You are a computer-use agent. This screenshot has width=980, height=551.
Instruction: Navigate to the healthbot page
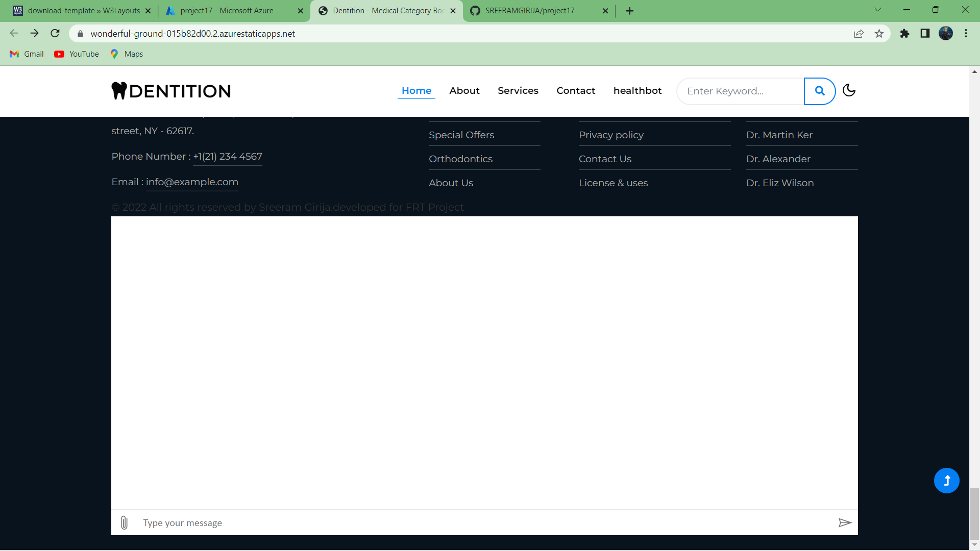(x=637, y=90)
